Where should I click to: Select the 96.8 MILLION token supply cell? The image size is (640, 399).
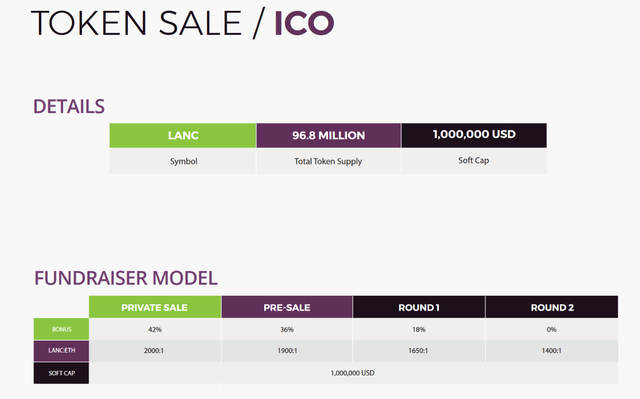click(329, 135)
